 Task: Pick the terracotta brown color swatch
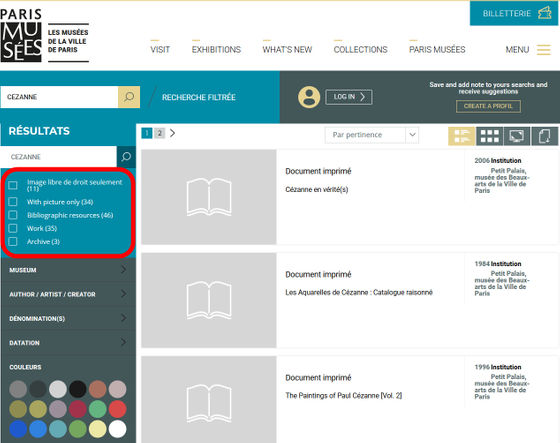click(98, 389)
